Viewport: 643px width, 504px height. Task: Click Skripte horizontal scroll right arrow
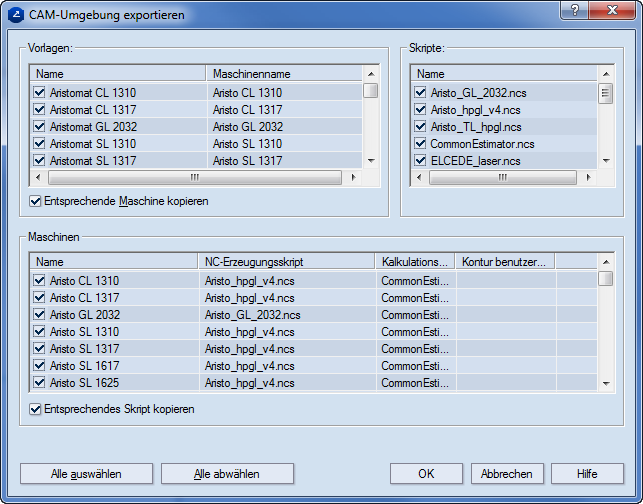588,177
